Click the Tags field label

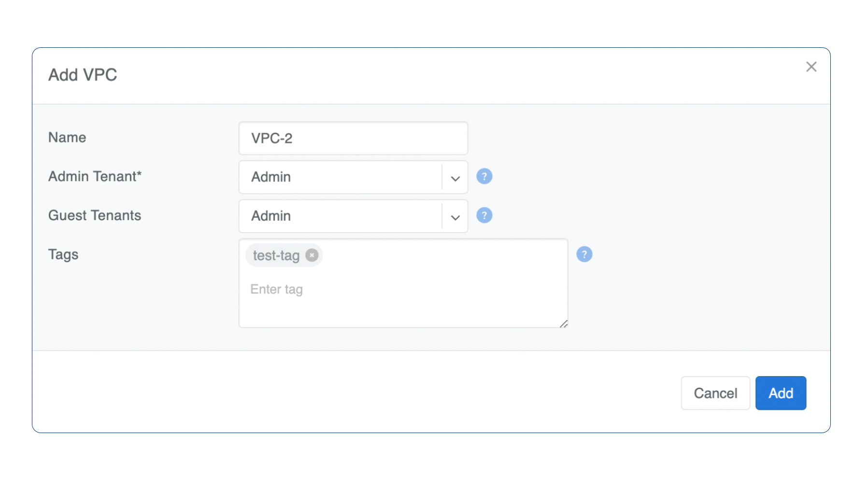[x=63, y=254]
